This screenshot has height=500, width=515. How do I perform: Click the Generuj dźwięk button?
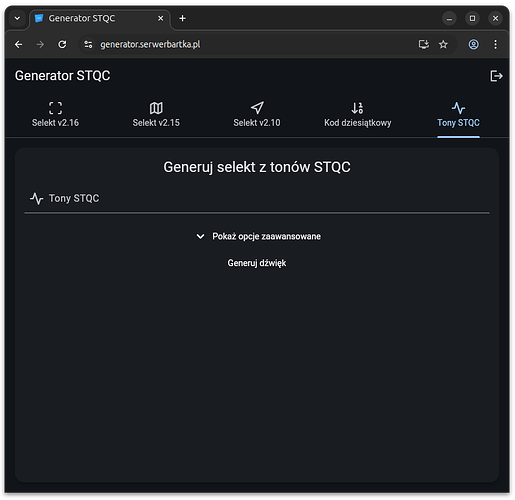(x=257, y=263)
